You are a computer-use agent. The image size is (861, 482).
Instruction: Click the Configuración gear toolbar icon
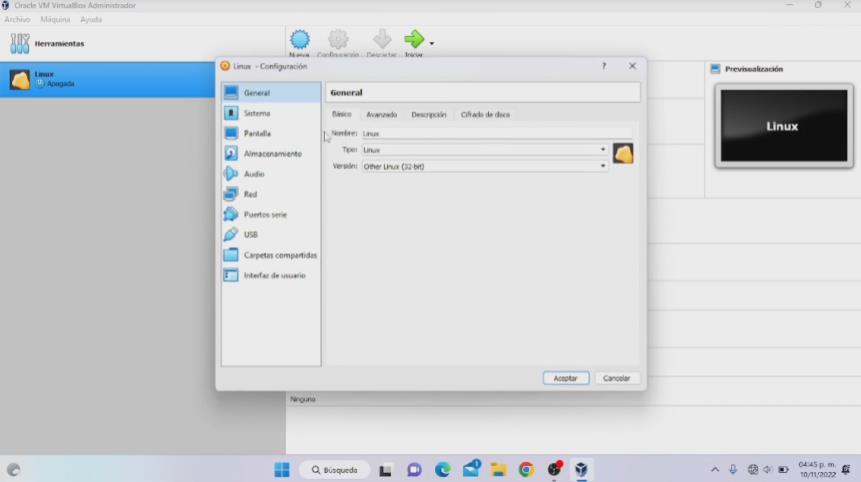click(x=338, y=43)
